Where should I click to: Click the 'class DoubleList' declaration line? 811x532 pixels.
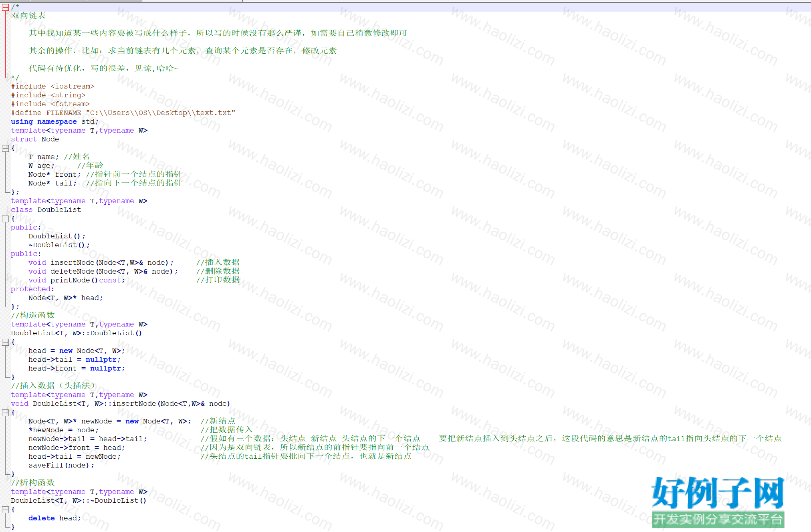click(46, 210)
